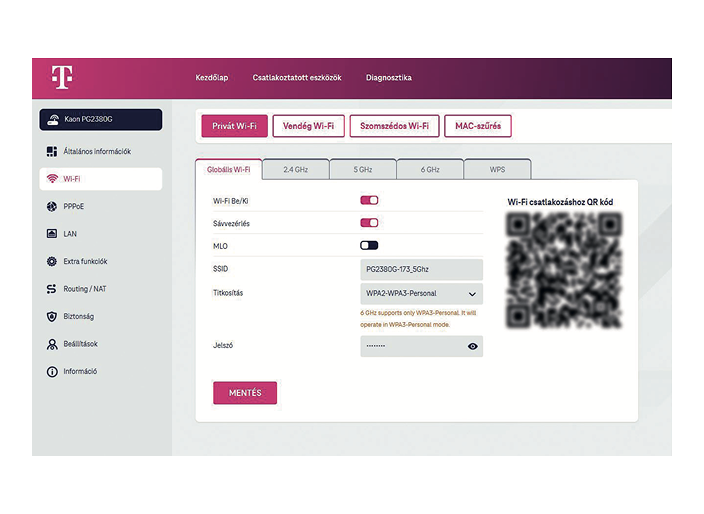Select the Vendég Wi-Fi button
Viewport: 704px width, 514px height.
[x=308, y=126]
